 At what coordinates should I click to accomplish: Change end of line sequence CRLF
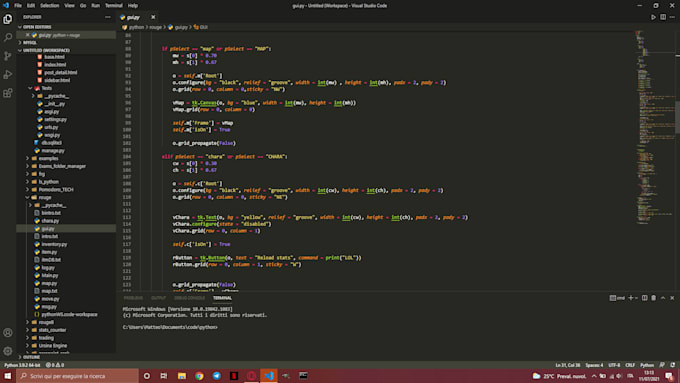pyautogui.click(x=630, y=365)
